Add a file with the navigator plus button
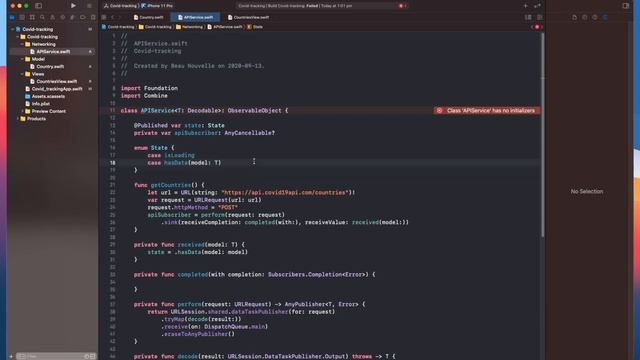Viewport: 640px width, 360px height. coord(11,356)
